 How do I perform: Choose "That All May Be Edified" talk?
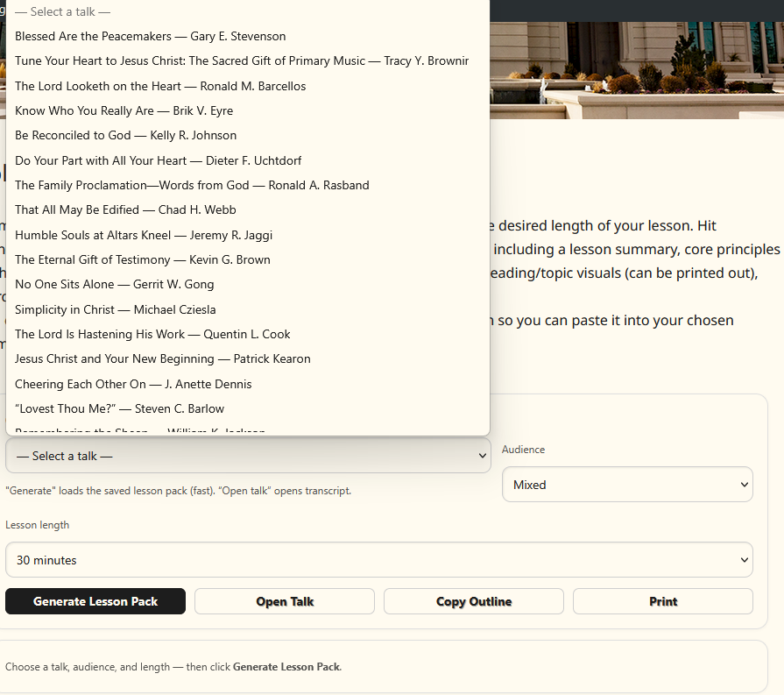125,209
